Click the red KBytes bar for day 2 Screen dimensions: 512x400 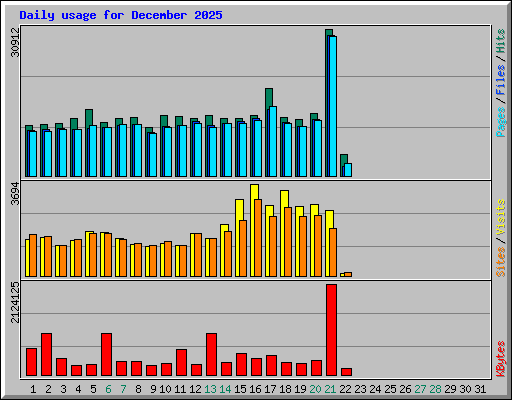pyautogui.click(x=47, y=354)
